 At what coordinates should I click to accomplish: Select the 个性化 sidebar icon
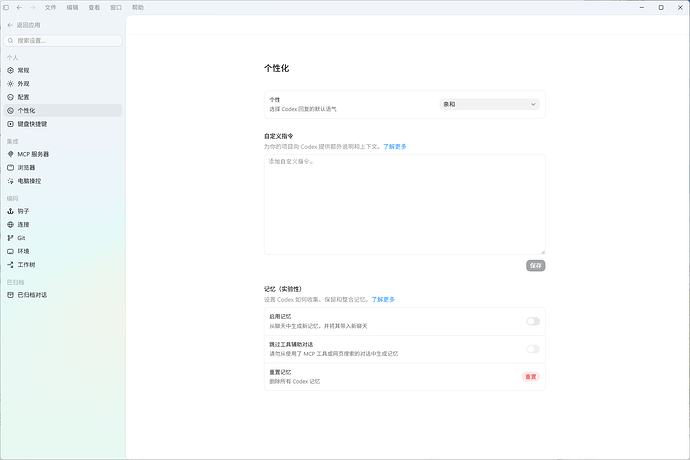click(x=11, y=110)
